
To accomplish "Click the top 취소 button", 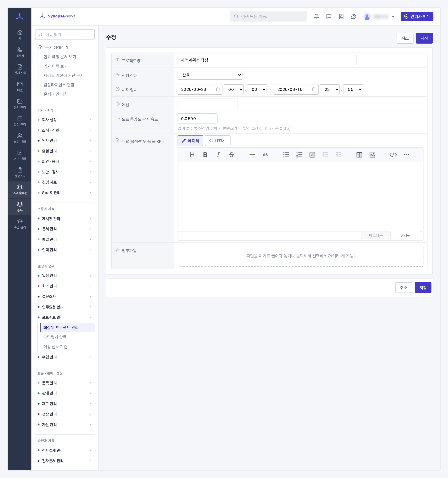I will point(405,38).
